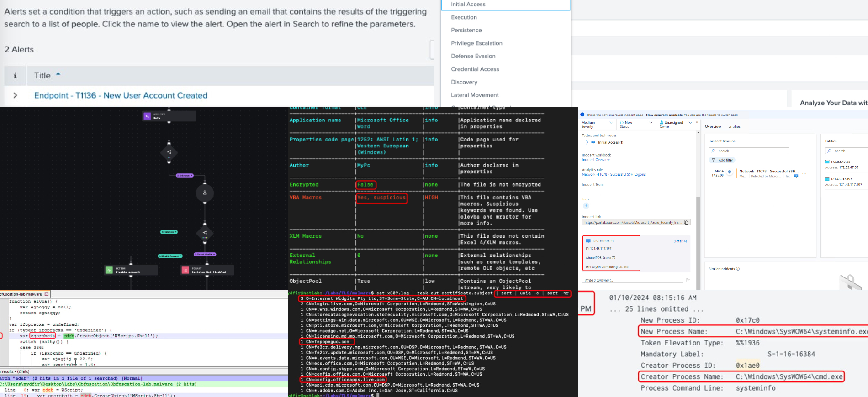Open the New Status dropdown

click(635, 124)
